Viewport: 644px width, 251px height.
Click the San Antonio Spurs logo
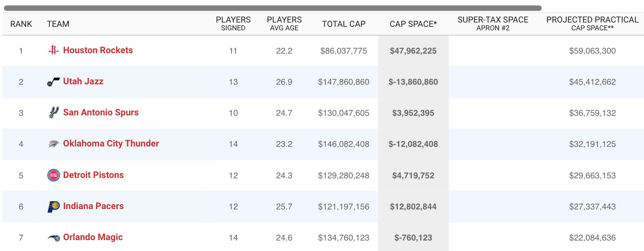(x=53, y=113)
